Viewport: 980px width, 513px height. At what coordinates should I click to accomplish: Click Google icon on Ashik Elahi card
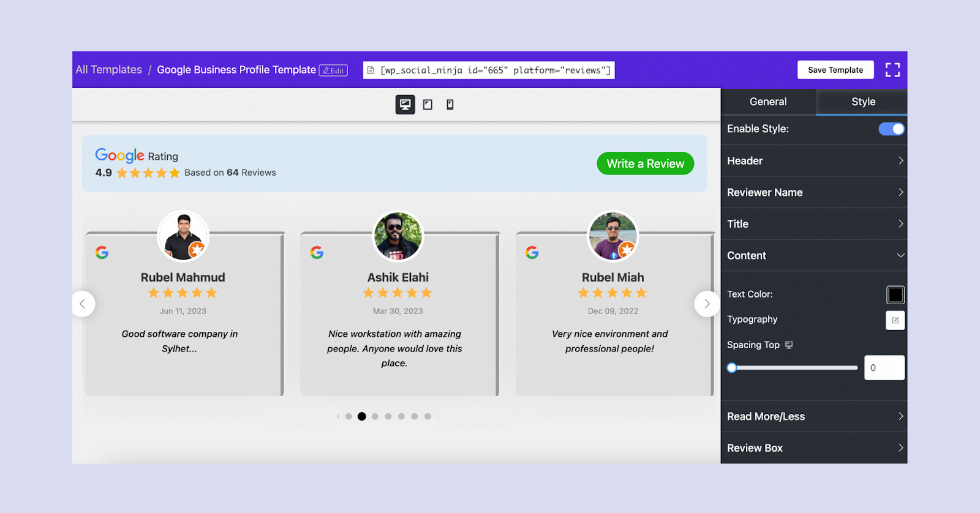(x=317, y=252)
